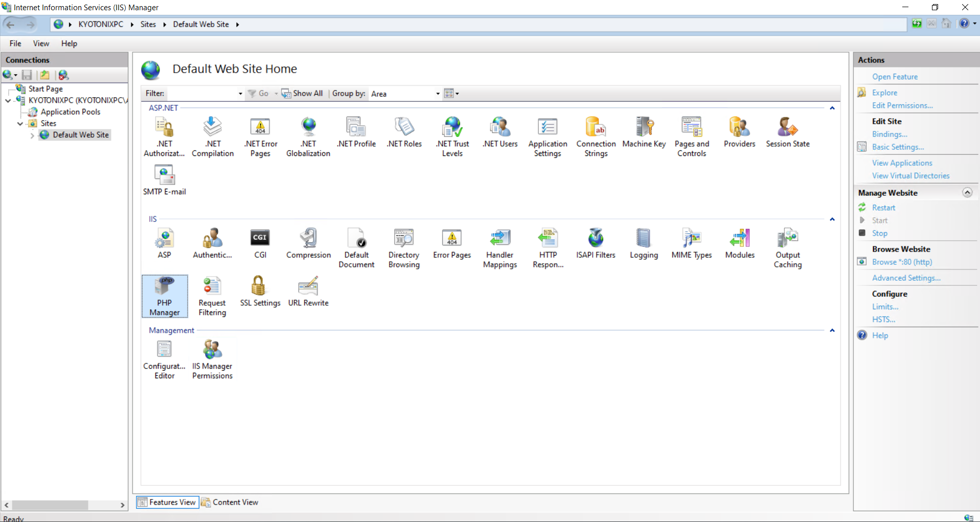Collapse the KYOTONIXPC server node
This screenshot has height=522, width=980.
(x=8, y=101)
